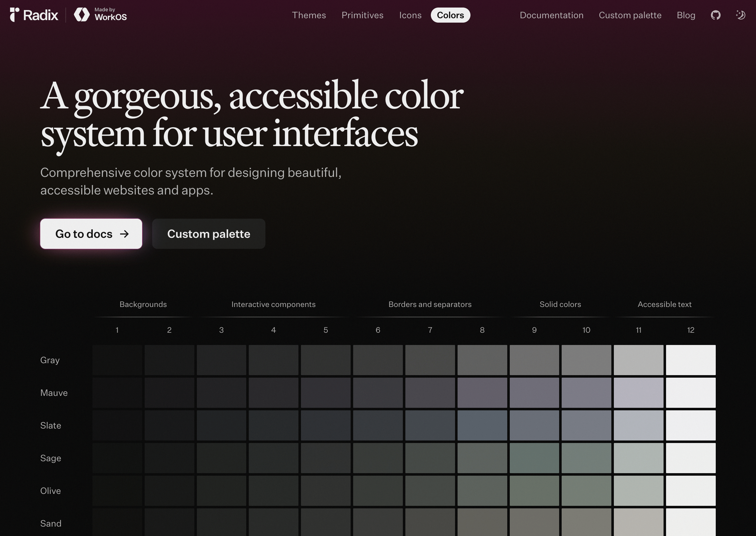Viewport: 756px width, 536px height.
Task: Visit the Blog link
Action: [x=686, y=15]
